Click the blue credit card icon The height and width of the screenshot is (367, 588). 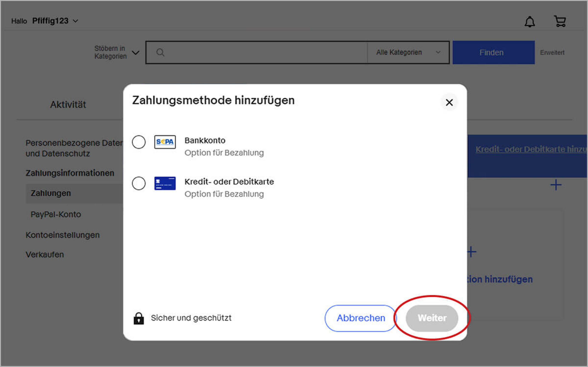[165, 183]
